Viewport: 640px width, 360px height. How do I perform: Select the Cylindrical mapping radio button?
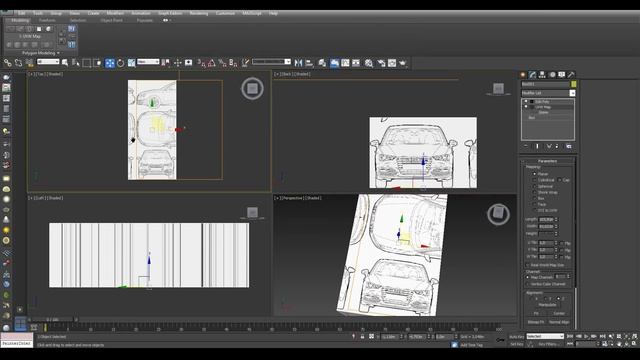click(x=534, y=180)
